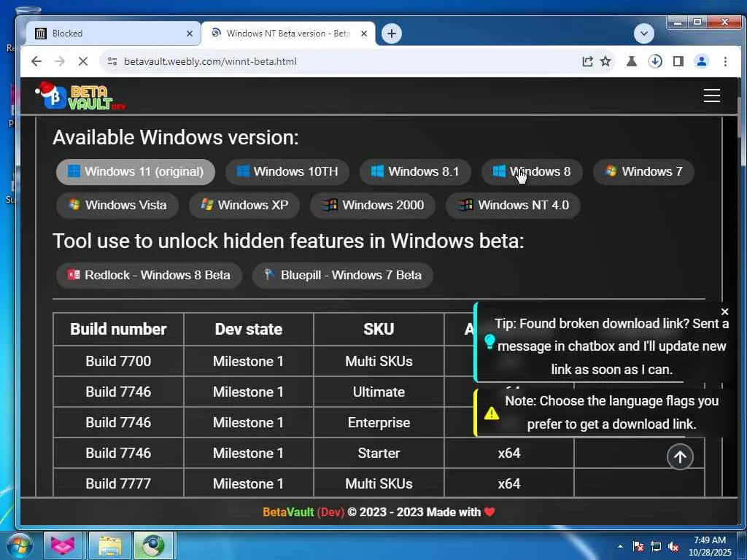Screen dimensions: 747x560
Task: Toggle the side panel
Action: 678,61
